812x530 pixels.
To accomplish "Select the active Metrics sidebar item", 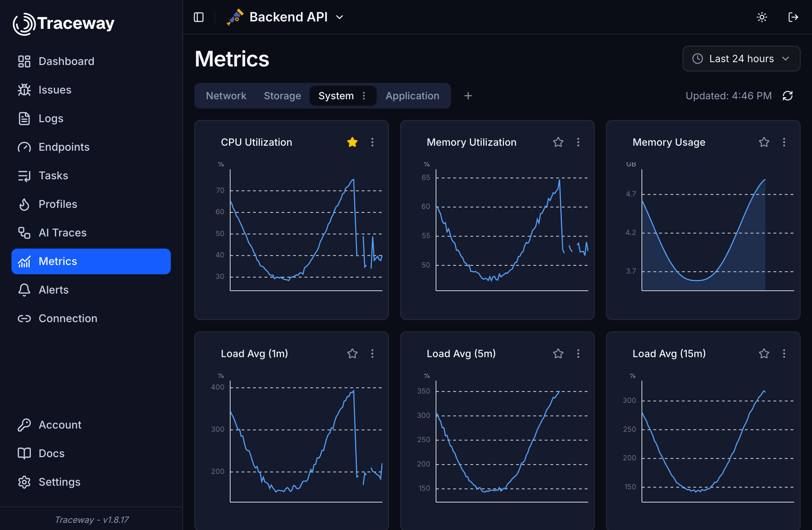I will click(x=91, y=261).
